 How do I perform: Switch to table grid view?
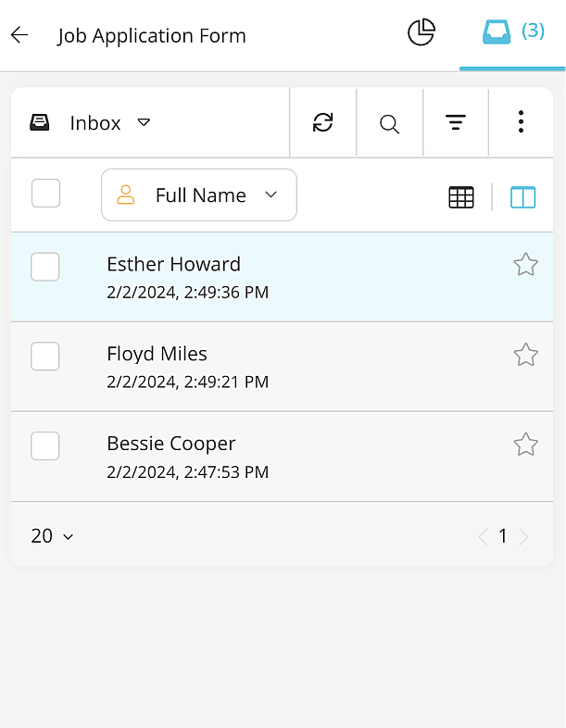pyautogui.click(x=461, y=197)
